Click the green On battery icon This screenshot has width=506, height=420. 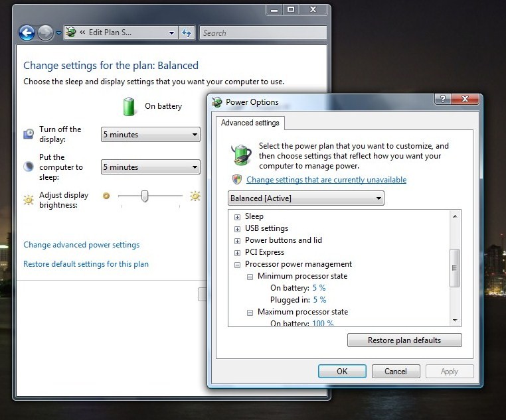(x=129, y=106)
